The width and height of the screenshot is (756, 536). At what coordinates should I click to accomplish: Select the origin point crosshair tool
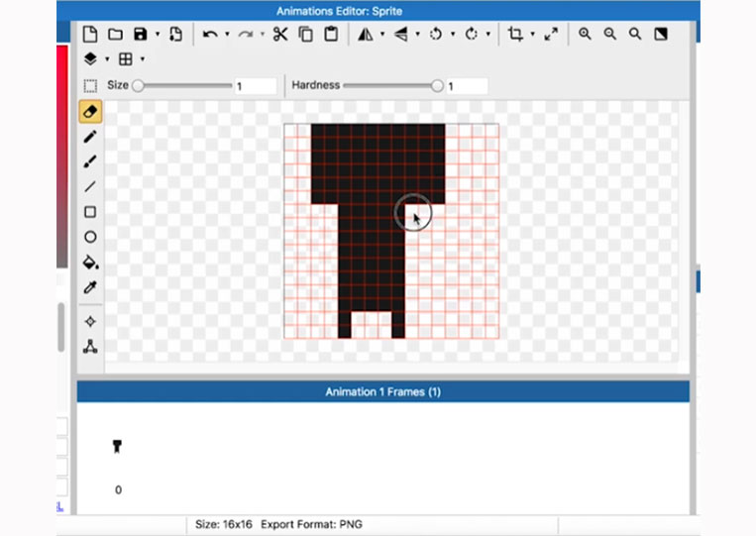(90, 322)
